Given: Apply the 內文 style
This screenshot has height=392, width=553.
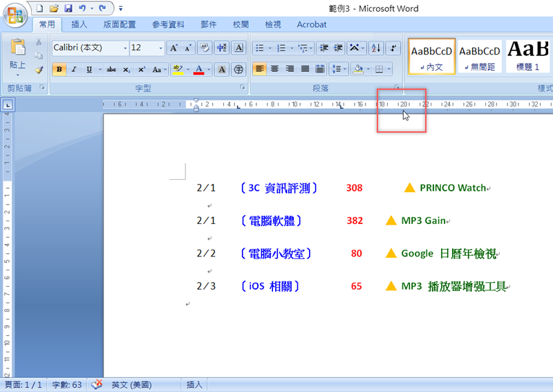Looking at the screenshot, I should (431, 57).
